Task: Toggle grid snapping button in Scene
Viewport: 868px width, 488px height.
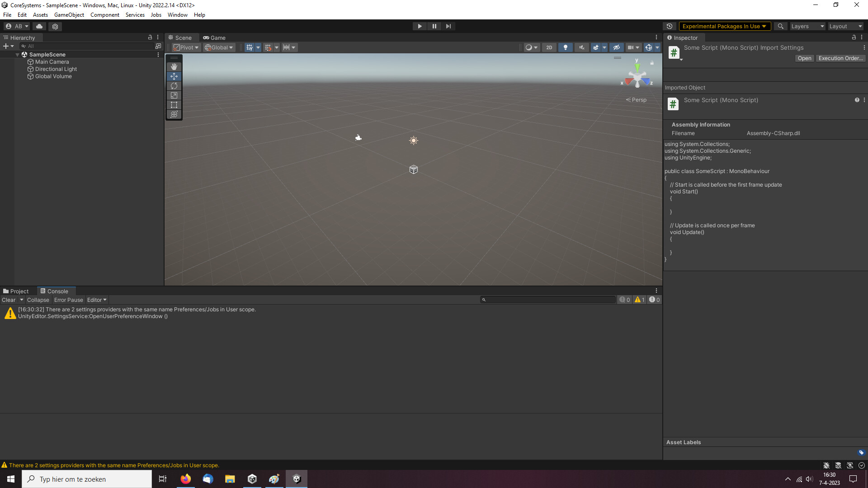Action: coord(268,47)
